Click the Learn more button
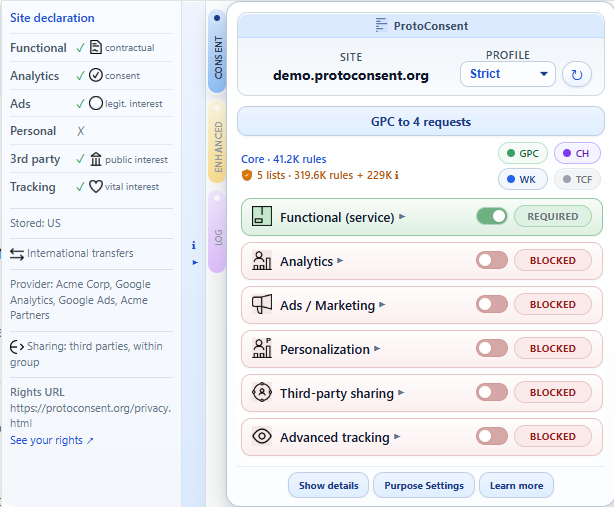614x507 pixels. [x=516, y=485]
